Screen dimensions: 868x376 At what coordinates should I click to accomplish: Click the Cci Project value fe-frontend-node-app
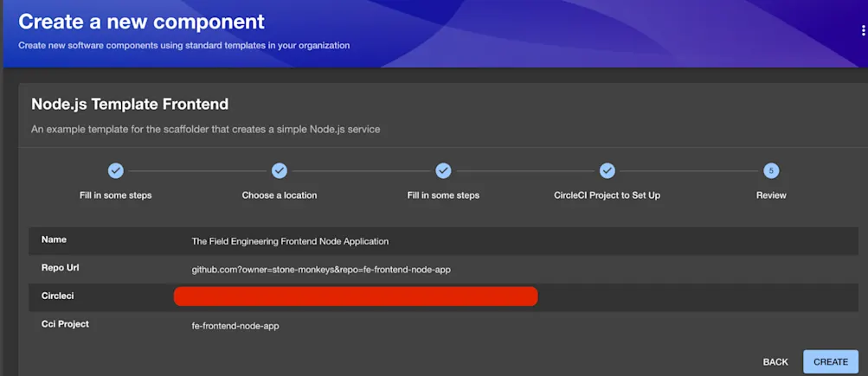click(x=235, y=326)
